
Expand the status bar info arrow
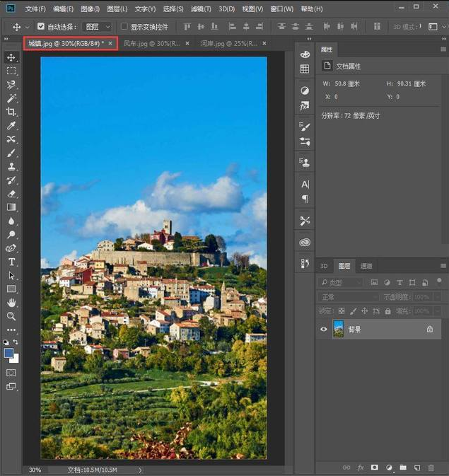click(140, 470)
